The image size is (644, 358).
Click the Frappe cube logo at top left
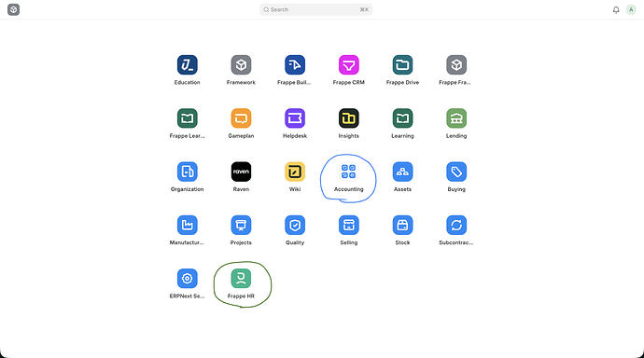click(14, 9)
